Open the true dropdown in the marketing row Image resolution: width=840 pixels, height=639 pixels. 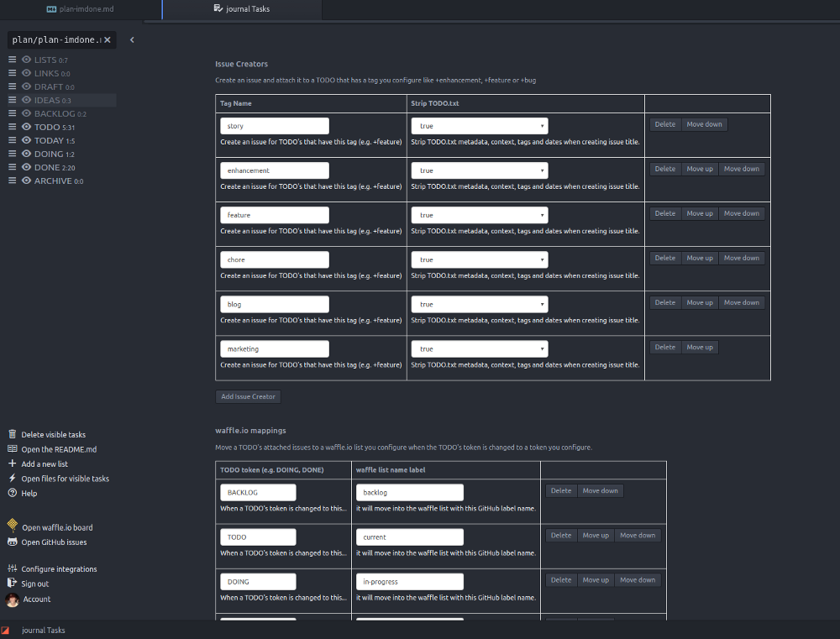pyautogui.click(x=480, y=348)
